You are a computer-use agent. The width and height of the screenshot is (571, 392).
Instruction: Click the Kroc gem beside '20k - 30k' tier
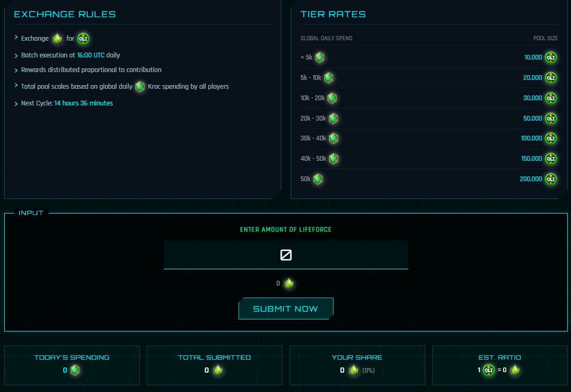tap(333, 118)
